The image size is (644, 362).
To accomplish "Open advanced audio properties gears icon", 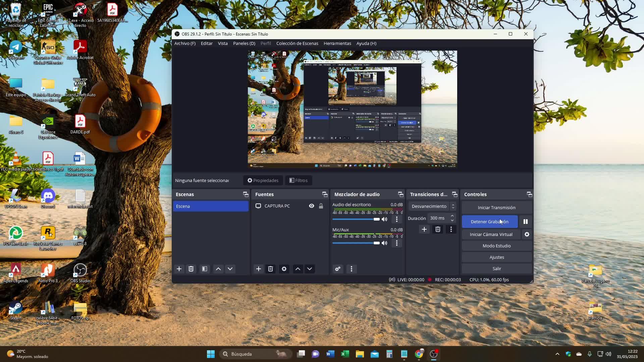I will [x=338, y=269].
